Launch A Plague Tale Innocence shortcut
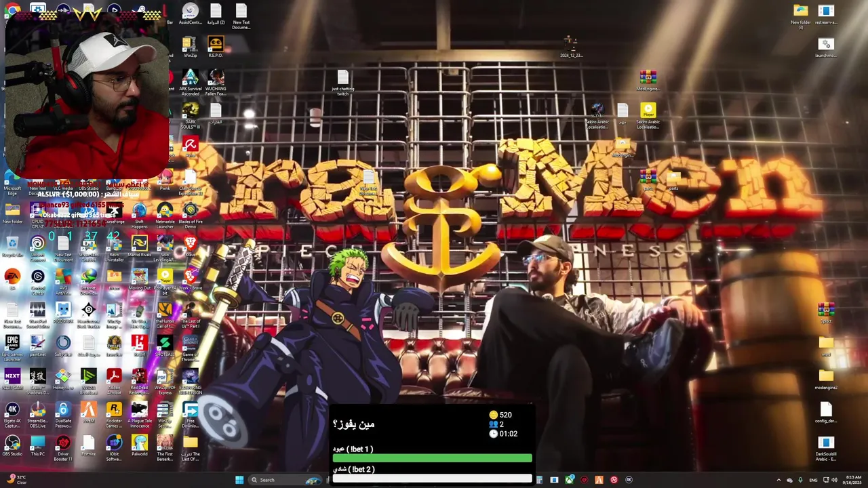 [140, 415]
